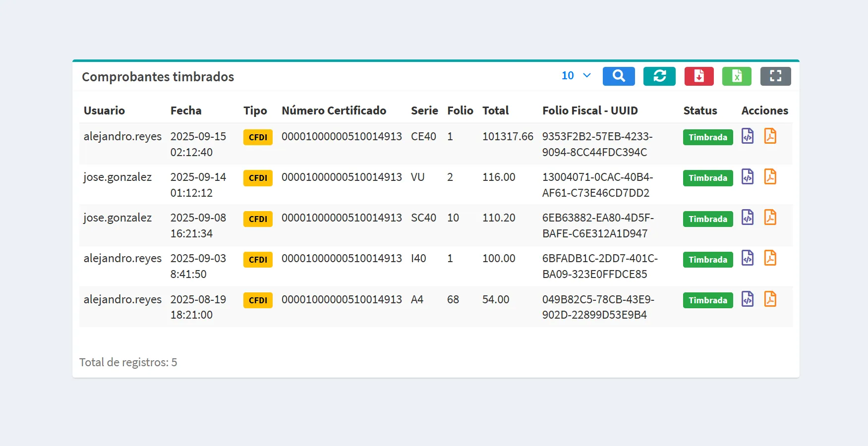Click date 2025-09-15 02:12:40
This screenshot has width=868, height=446.
pos(198,144)
